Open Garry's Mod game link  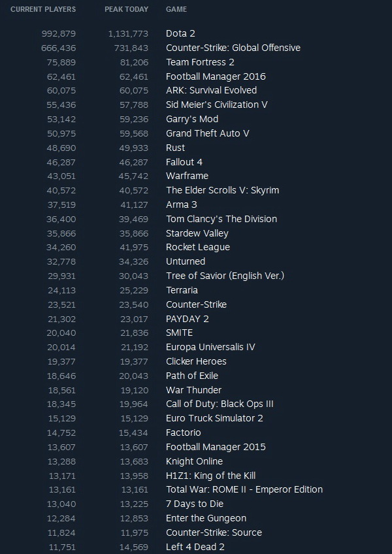pos(192,119)
